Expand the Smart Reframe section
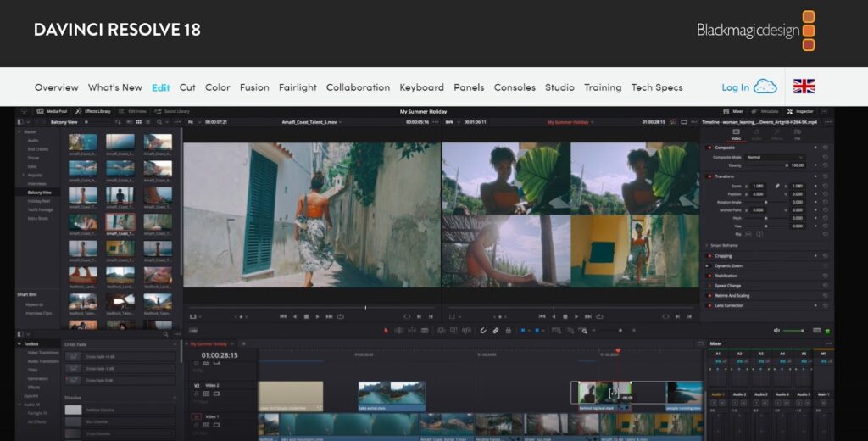Screen dimensions: 868x441 707,245
